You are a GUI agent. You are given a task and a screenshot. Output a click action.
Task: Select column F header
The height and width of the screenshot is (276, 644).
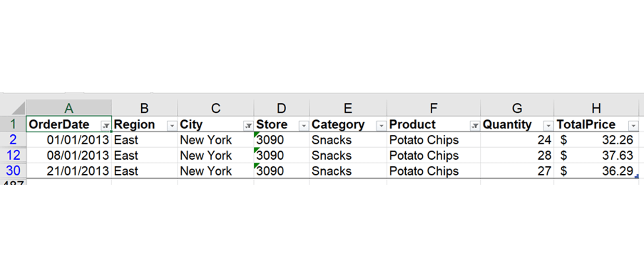[433, 108]
